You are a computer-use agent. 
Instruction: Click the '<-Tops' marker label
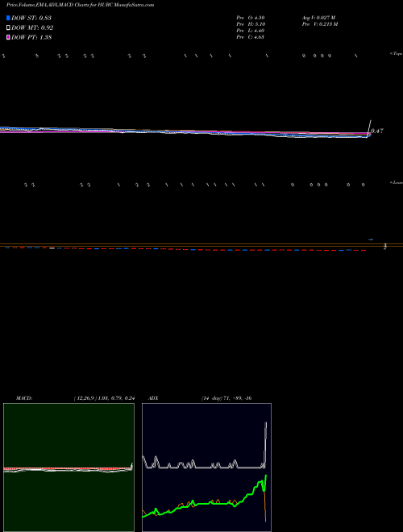point(396,54)
